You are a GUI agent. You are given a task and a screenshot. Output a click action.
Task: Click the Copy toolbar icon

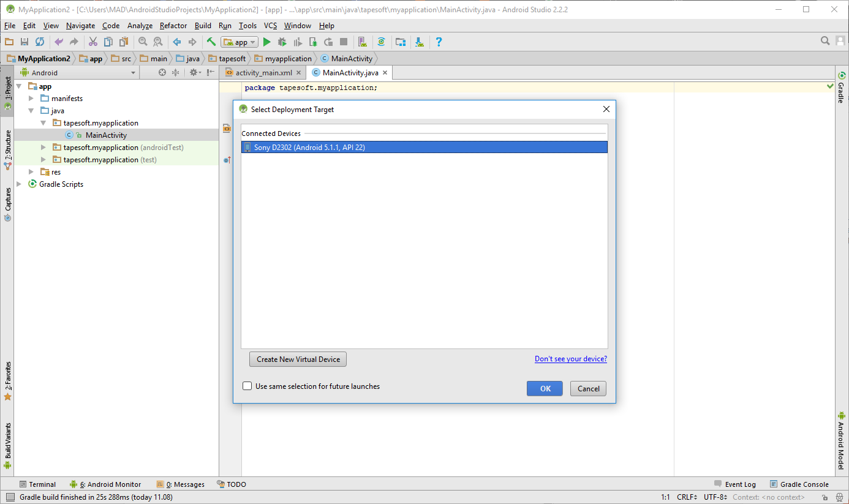coord(108,42)
